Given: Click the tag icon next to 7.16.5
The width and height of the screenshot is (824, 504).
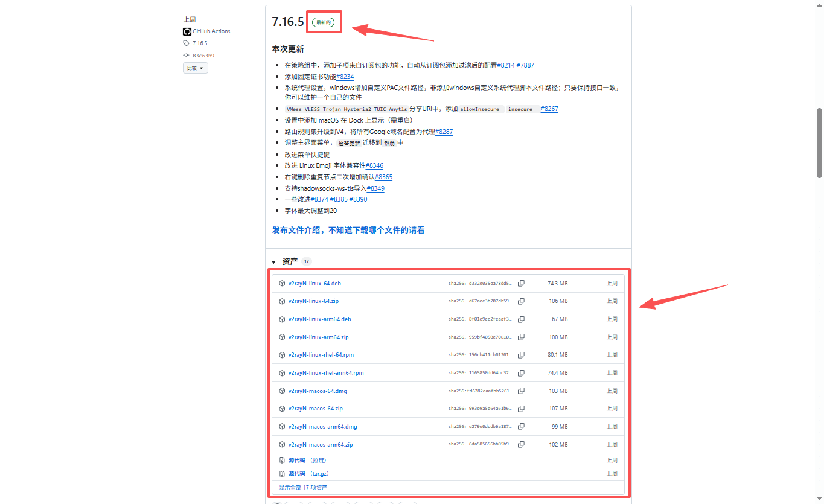Looking at the screenshot, I should pyautogui.click(x=187, y=43).
